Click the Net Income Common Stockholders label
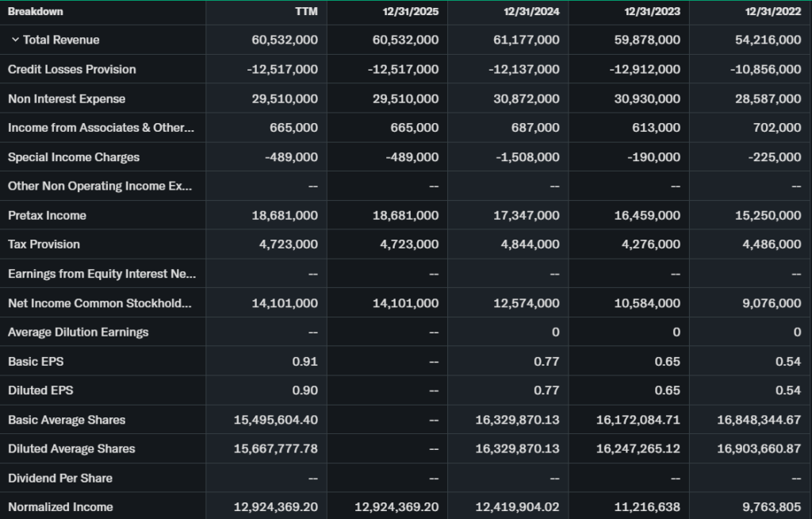Screen dimensions: 812x519 point(101,303)
